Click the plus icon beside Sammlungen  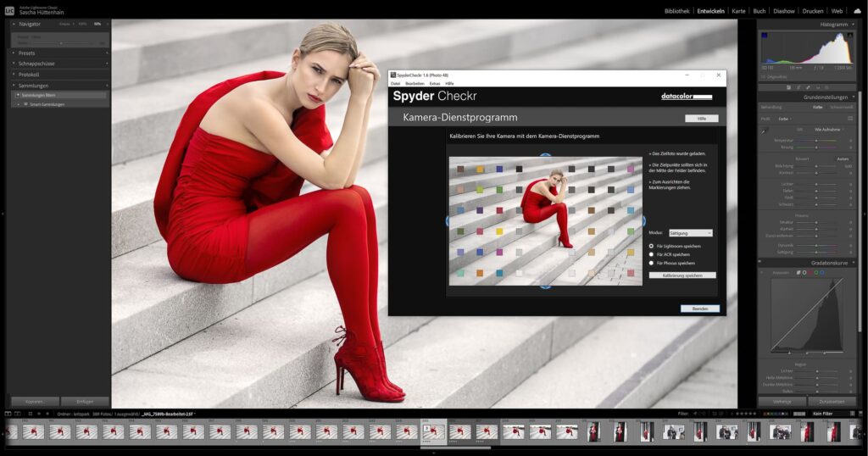point(107,86)
